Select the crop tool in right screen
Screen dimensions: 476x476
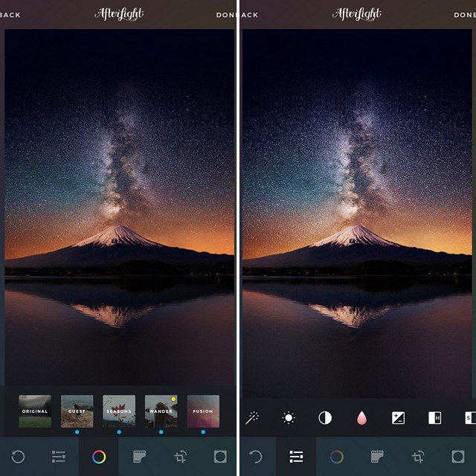[418, 457]
